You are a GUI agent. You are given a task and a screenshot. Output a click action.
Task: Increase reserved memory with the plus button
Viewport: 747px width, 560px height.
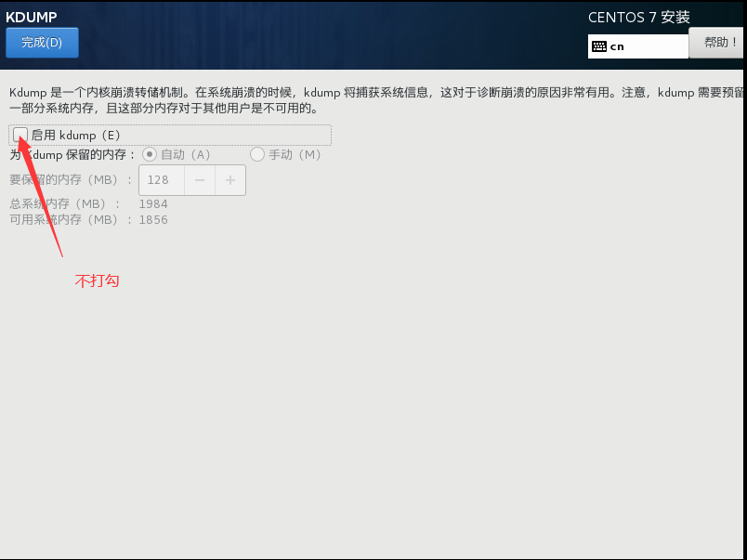pos(230,180)
